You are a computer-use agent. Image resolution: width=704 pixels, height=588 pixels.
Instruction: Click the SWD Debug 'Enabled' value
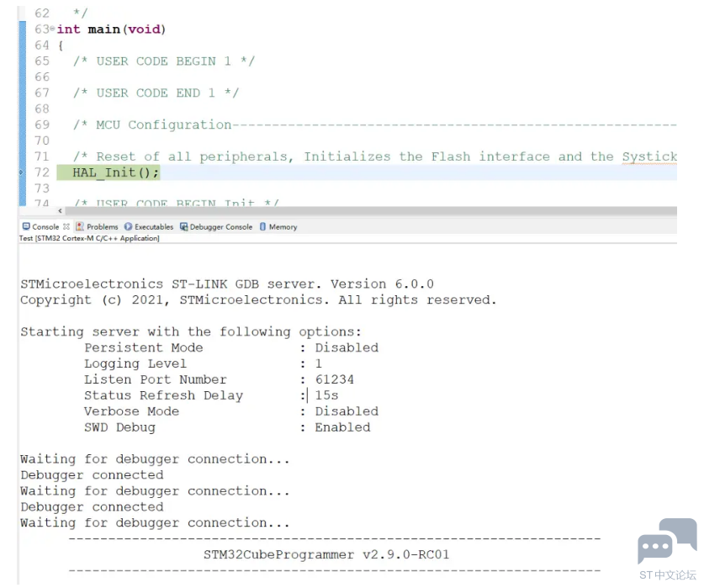click(x=342, y=427)
